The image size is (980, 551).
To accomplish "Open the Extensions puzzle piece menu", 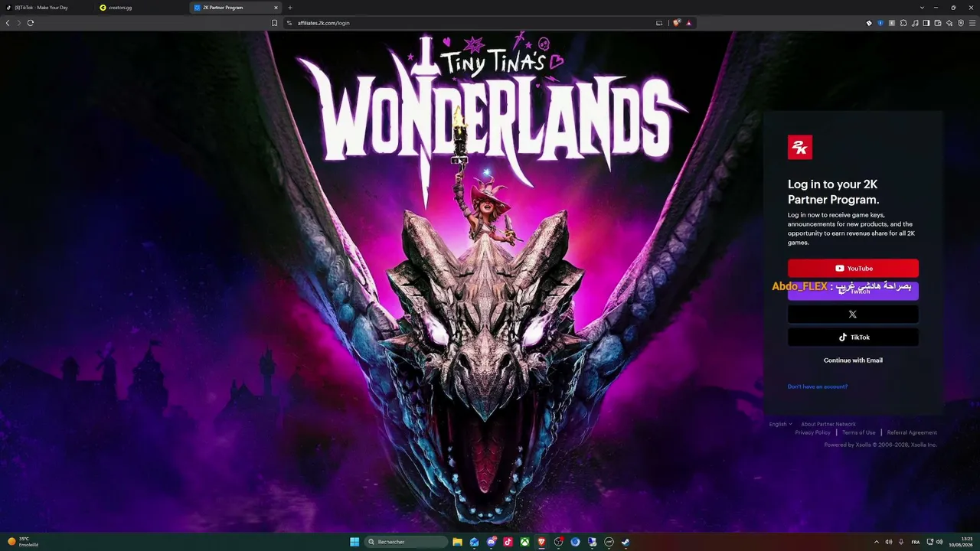I will click(903, 23).
